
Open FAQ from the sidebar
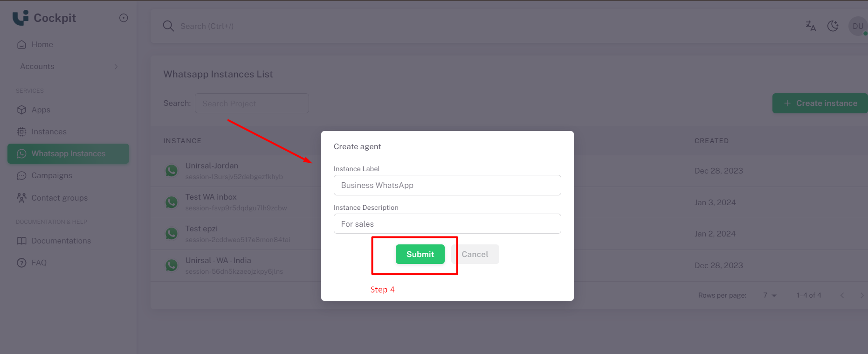click(x=39, y=263)
